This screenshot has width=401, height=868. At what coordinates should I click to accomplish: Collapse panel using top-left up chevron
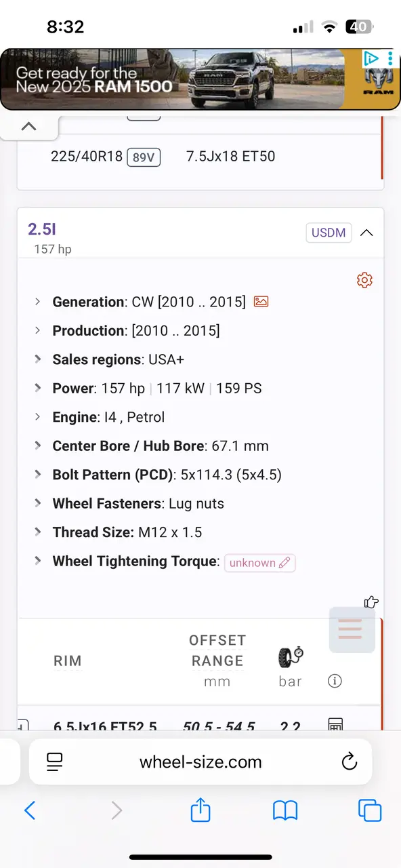tap(28, 126)
